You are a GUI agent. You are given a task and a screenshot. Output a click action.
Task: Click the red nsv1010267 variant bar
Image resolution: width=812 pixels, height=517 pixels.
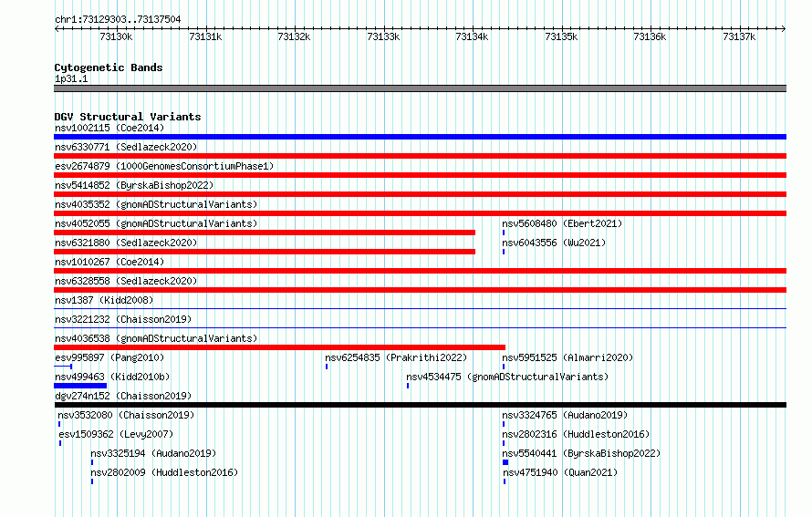420,271
